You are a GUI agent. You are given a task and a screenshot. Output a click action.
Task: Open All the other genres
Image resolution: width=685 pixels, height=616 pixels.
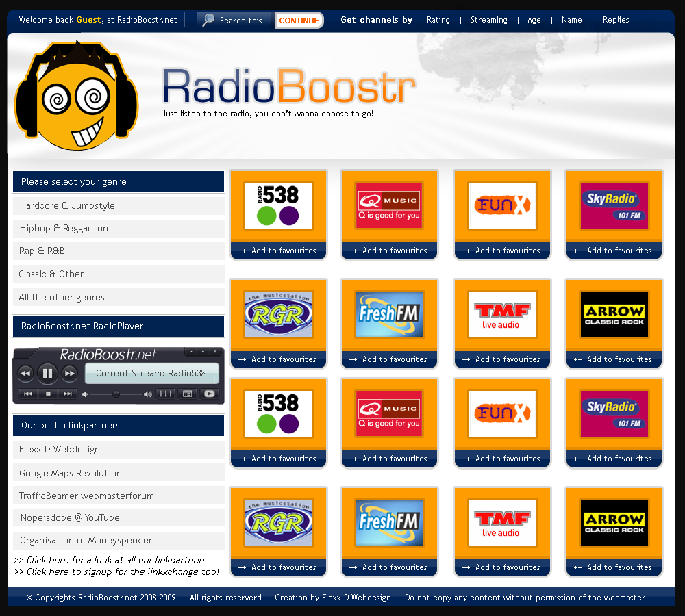(119, 297)
